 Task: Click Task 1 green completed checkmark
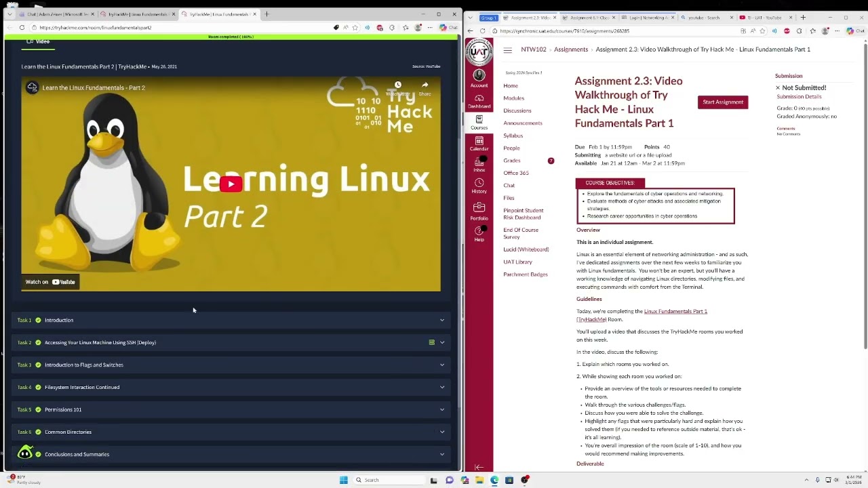pyautogui.click(x=38, y=320)
